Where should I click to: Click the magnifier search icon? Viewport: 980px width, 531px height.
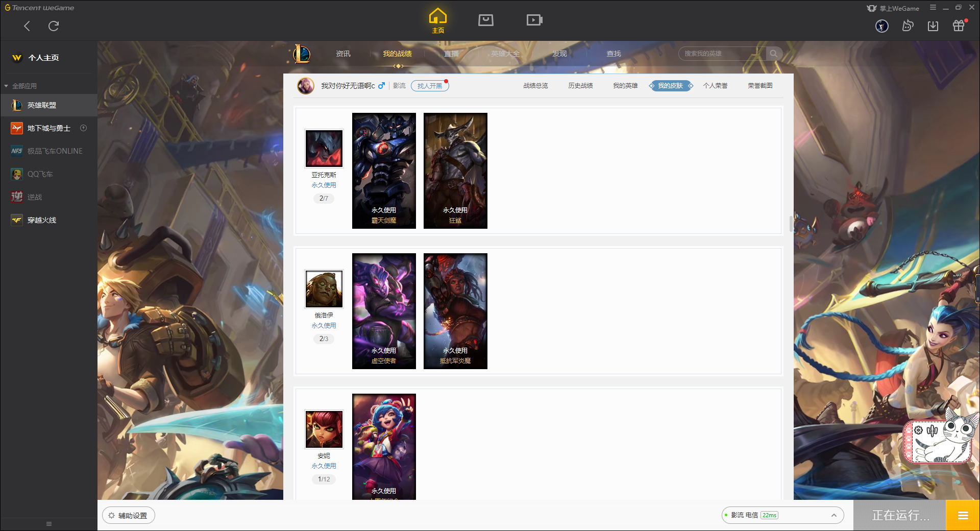pyautogui.click(x=774, y=54)
